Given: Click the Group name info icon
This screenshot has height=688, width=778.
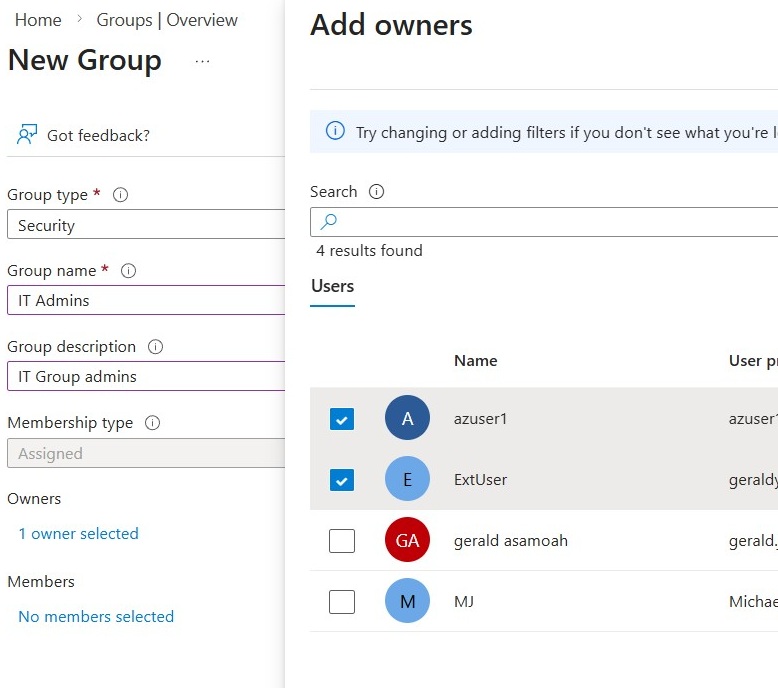Looking at the screenshot, I should (128, 271).
